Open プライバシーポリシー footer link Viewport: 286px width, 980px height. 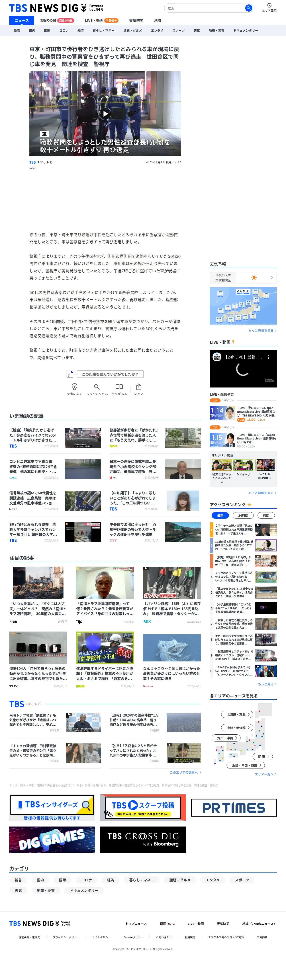pyautogui.click(x=66, y=937)
